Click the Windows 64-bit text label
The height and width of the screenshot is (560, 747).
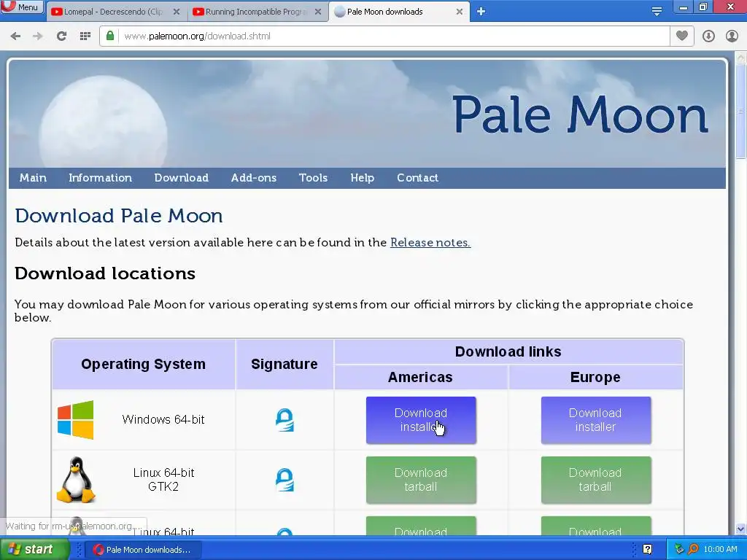tap(163, 419)
